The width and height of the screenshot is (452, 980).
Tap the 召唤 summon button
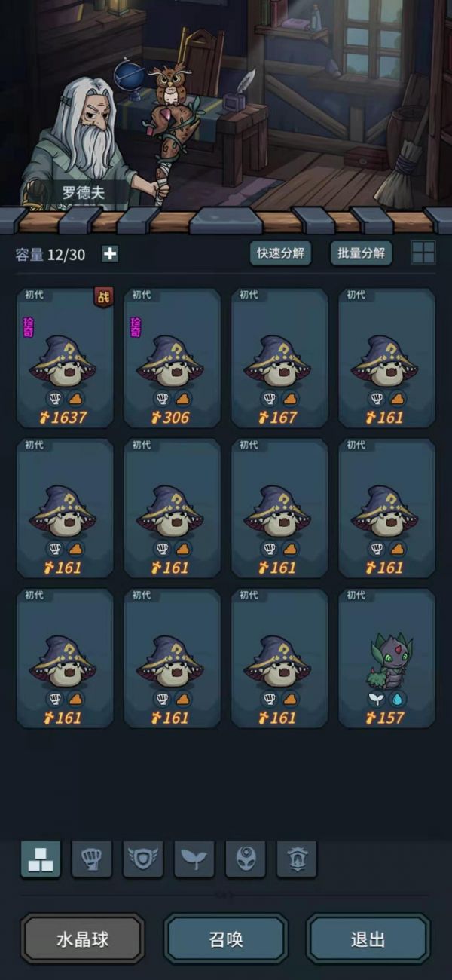tap(225, 939)
